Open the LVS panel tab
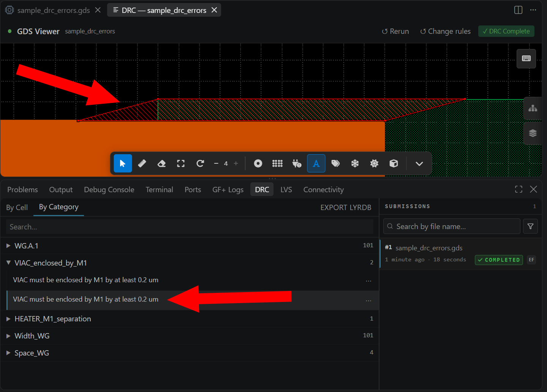The image size is (547, 392). click(286, 190)
